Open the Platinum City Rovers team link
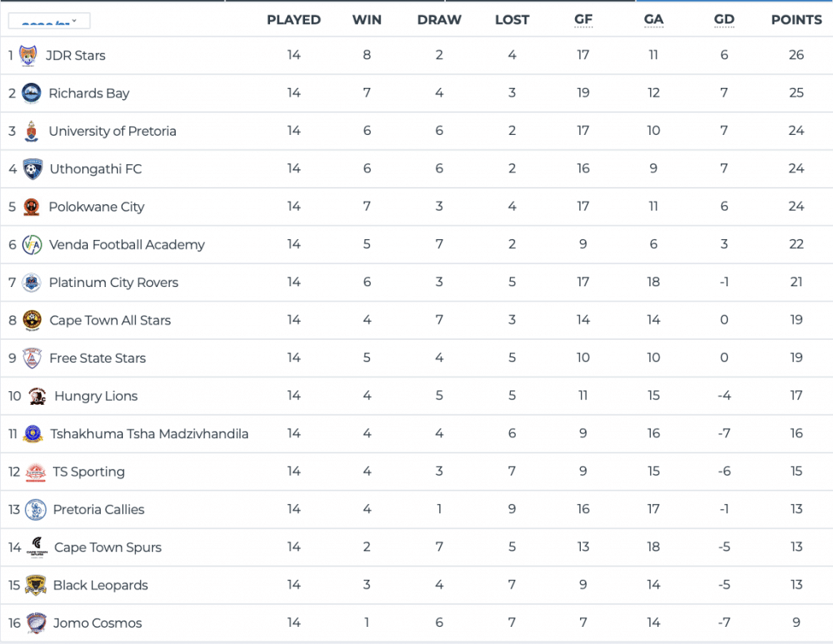 113,283
